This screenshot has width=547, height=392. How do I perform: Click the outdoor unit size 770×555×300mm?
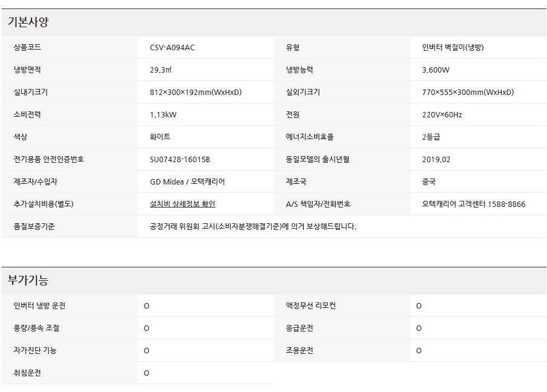click(468, 93)
